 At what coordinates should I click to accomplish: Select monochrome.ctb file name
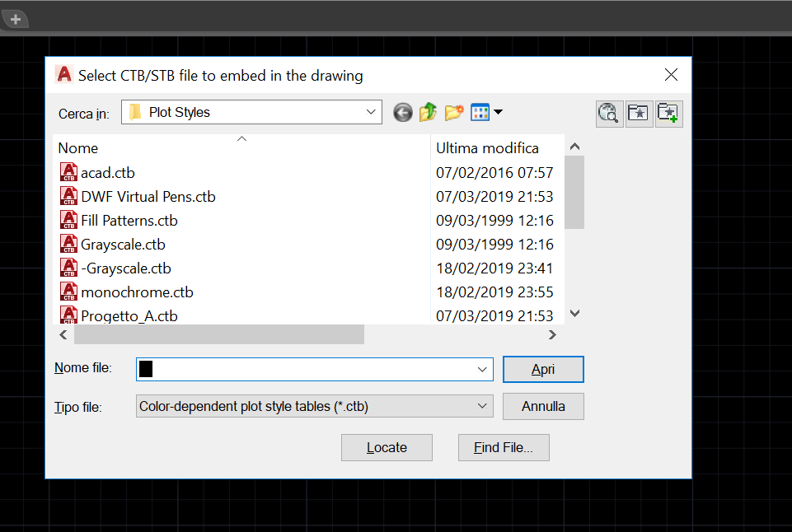pyautogui.click(x=138, y=292)
